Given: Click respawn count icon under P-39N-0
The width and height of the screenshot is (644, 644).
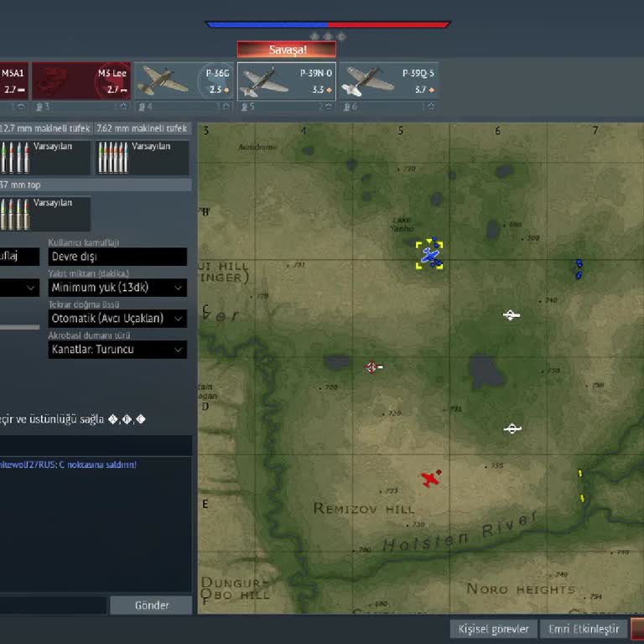Looking at the screenshot, I should click(328, 107).
